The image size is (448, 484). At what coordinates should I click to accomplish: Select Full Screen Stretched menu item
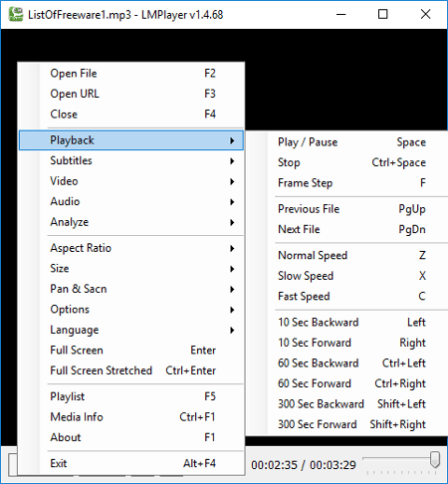pos(131,370)
